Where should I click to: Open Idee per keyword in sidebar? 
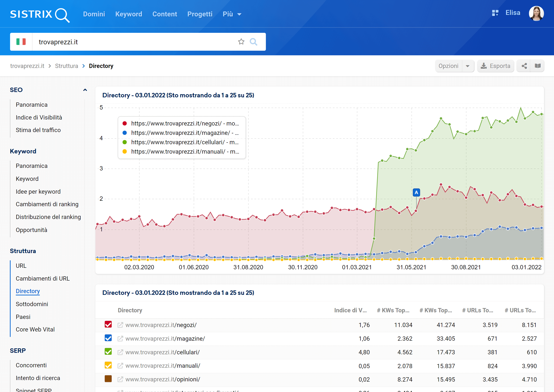click(x=38, y=191)
